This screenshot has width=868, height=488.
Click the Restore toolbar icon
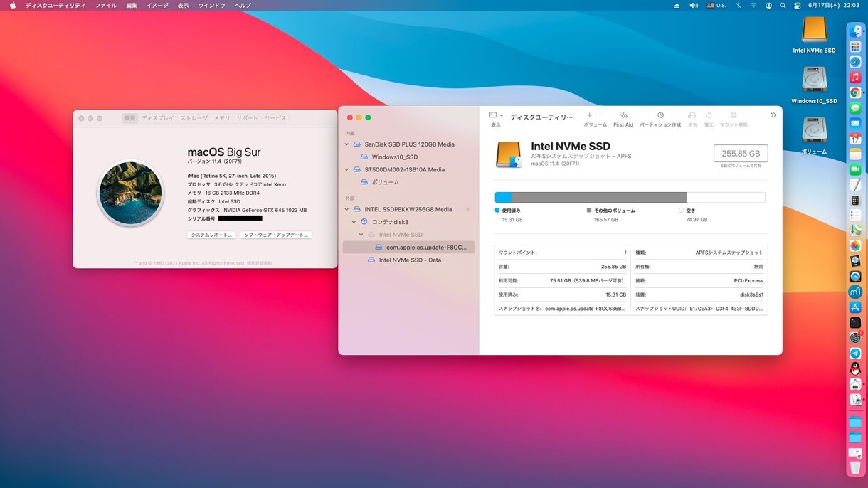click(709, 115)
